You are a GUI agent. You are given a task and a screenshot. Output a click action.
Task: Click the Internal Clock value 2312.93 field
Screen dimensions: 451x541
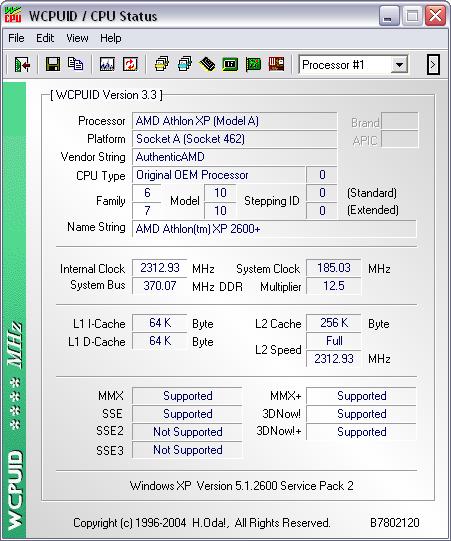click(160, 268)
